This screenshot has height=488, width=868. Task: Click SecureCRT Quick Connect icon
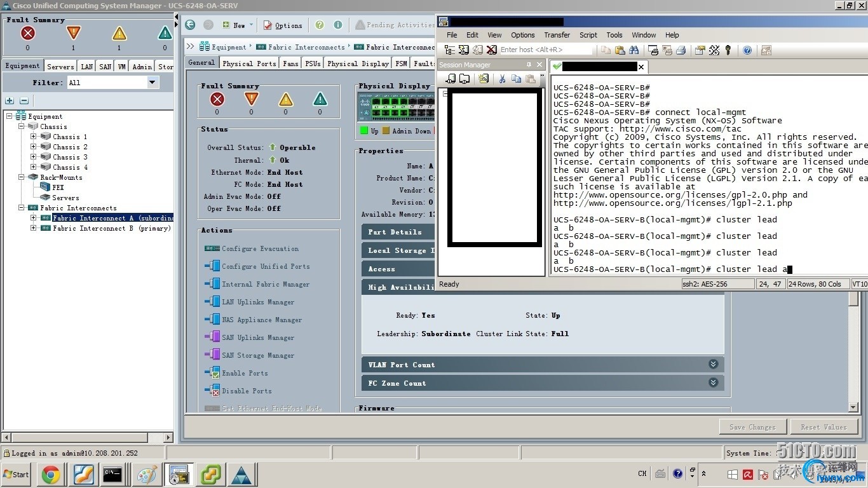point(463,50)
